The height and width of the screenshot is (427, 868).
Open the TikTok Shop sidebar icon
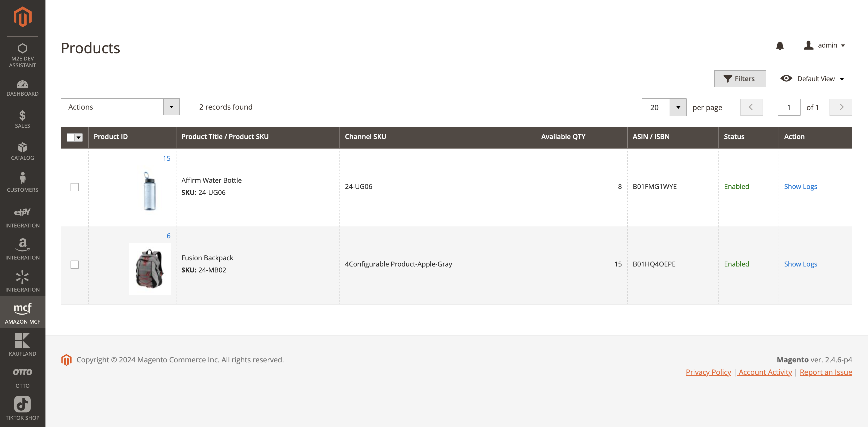pyautogui.click(x=22, y=408)
